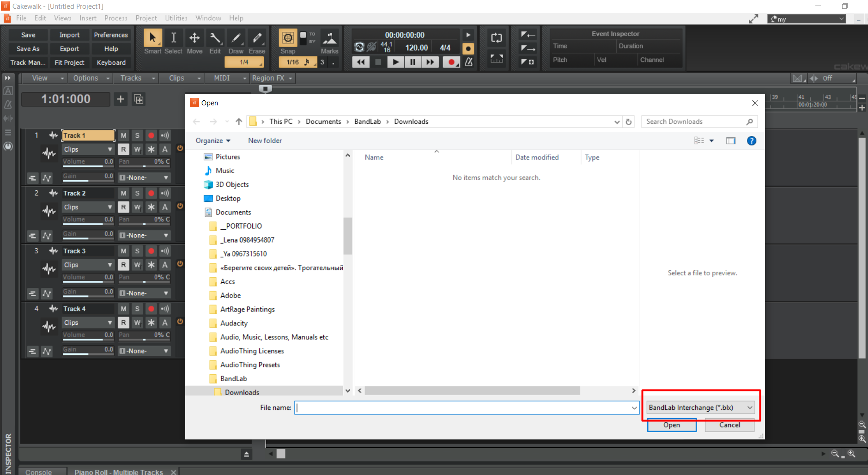Adjust the Track 1 Volume slider
The height and width of the screenshot is (475, 868).
tap(88, 162)
